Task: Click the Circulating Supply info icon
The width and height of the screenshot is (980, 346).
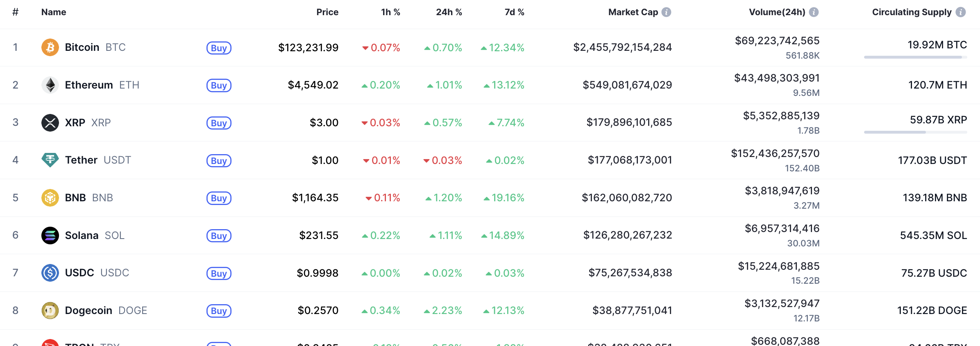Action: tap(961, 12)
